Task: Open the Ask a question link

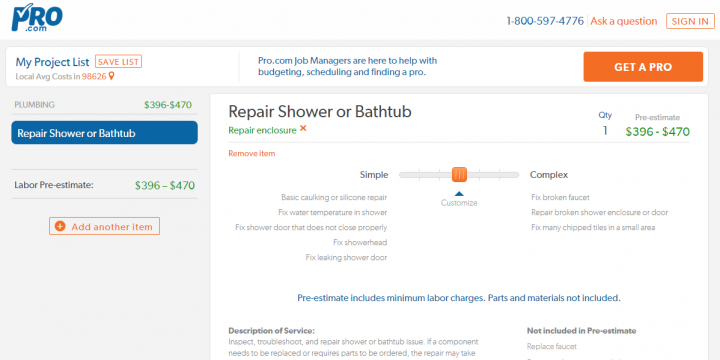Action: [624, 21]
